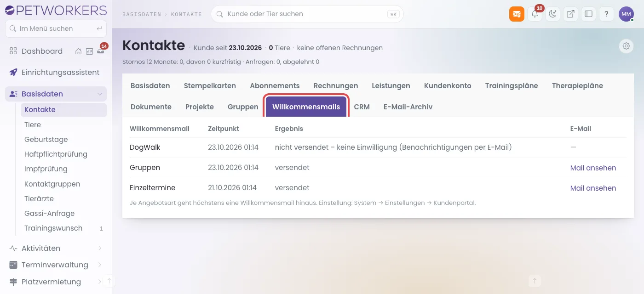The height and width of the screenshot is (294, 644).
Task: Click the home icon beside Dashboard
Action: [79, 51]
